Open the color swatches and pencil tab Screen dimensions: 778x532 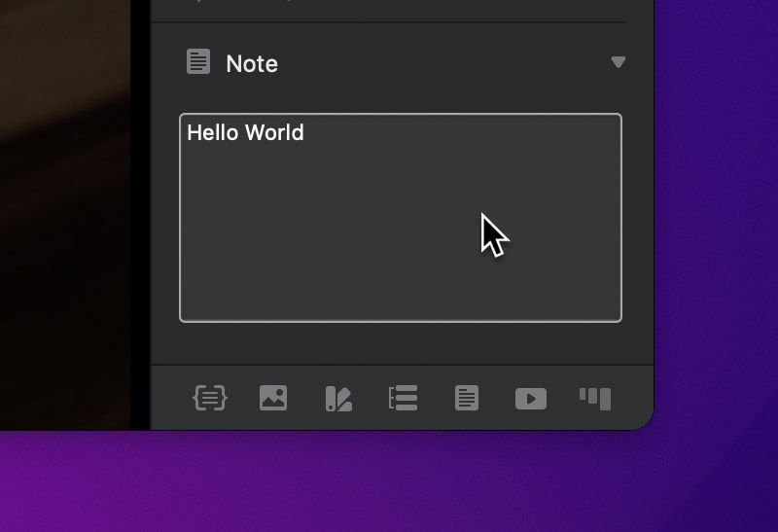[x=338, y=399]
